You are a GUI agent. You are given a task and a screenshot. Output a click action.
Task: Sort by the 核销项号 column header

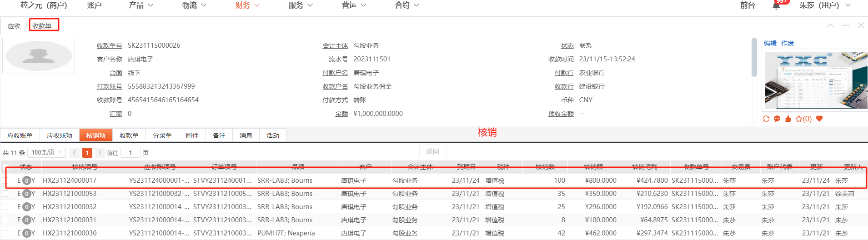pos(85,167)
